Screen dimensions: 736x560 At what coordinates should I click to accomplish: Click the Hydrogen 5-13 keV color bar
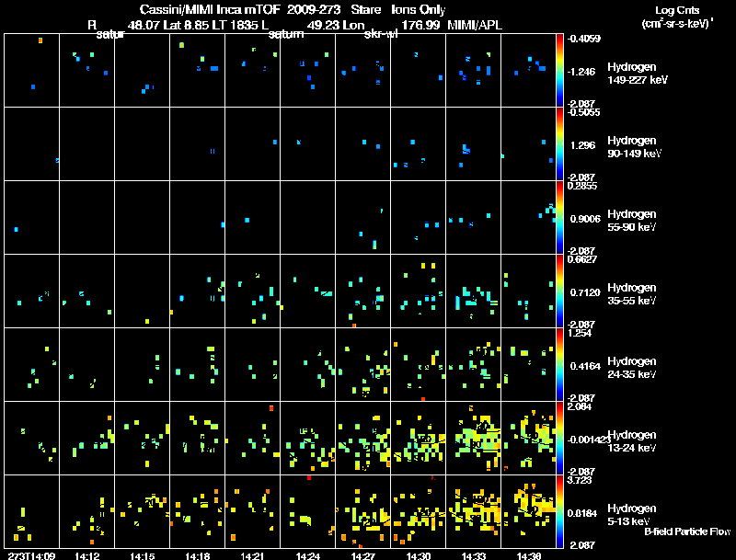coord(559,511)
